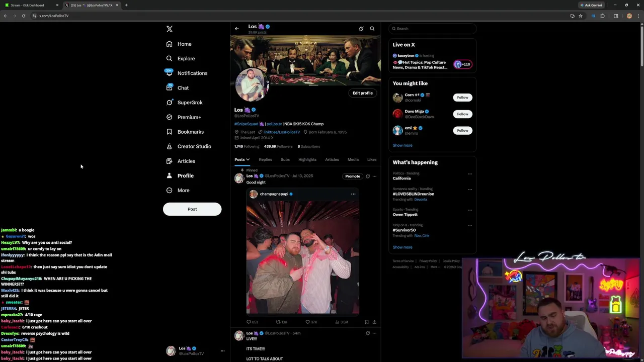
Task: Open the kaceytron live broadcast
Action: pos(432,62)
